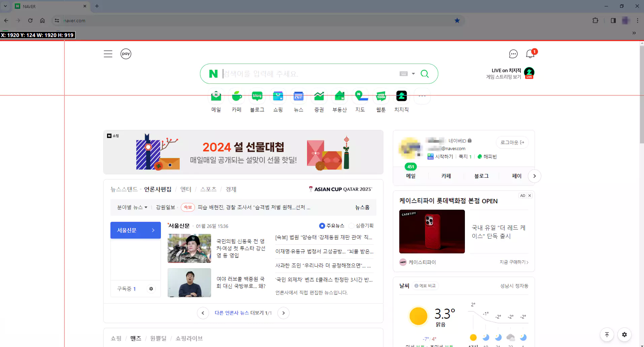Click the 로그아웃 button
This screenshot has height=347, width=644.
(512, 142)
